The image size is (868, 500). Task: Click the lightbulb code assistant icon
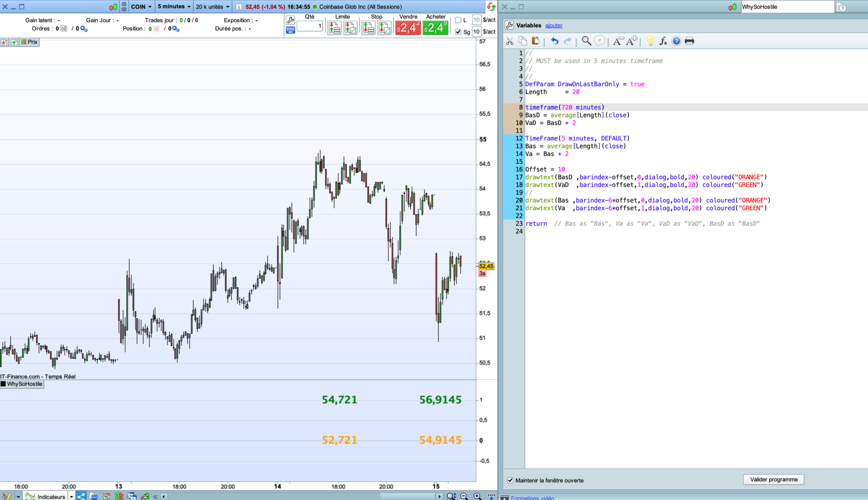coord(651,41)
